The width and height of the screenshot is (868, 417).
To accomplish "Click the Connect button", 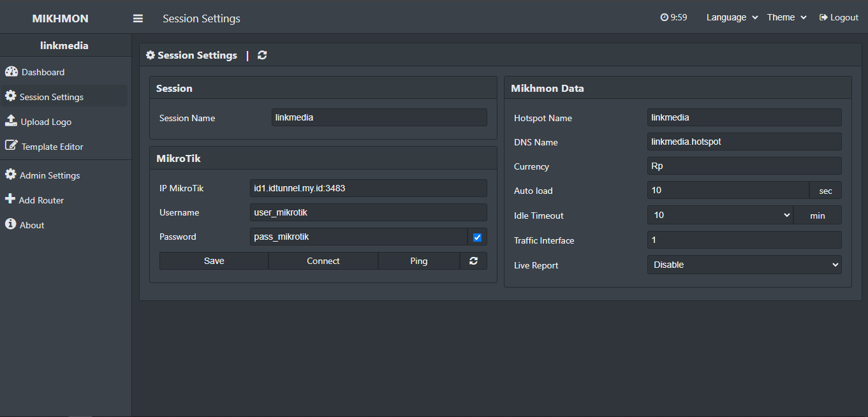I will tap(323, 261).
